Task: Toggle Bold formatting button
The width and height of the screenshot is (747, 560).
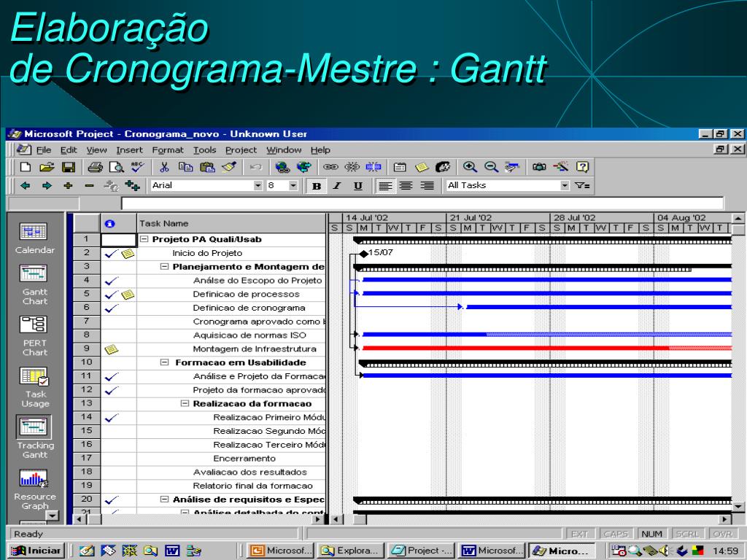Action: (317, 186)
